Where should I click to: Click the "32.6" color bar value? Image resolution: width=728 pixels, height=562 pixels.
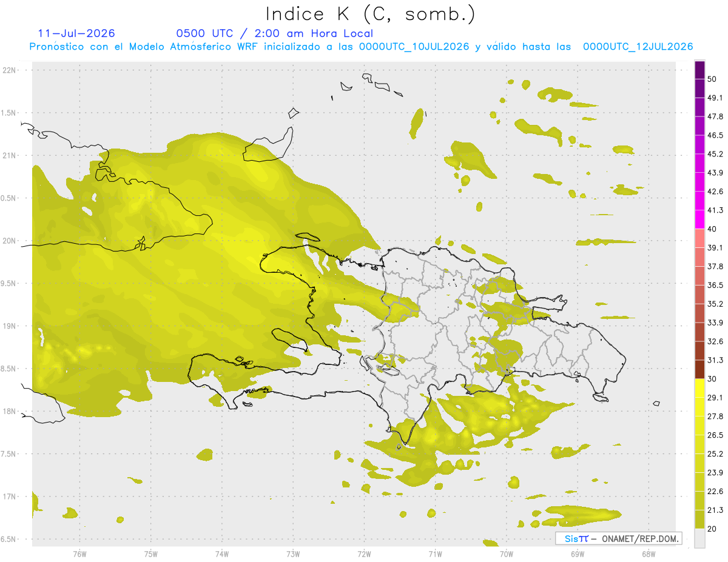point(715,341)
